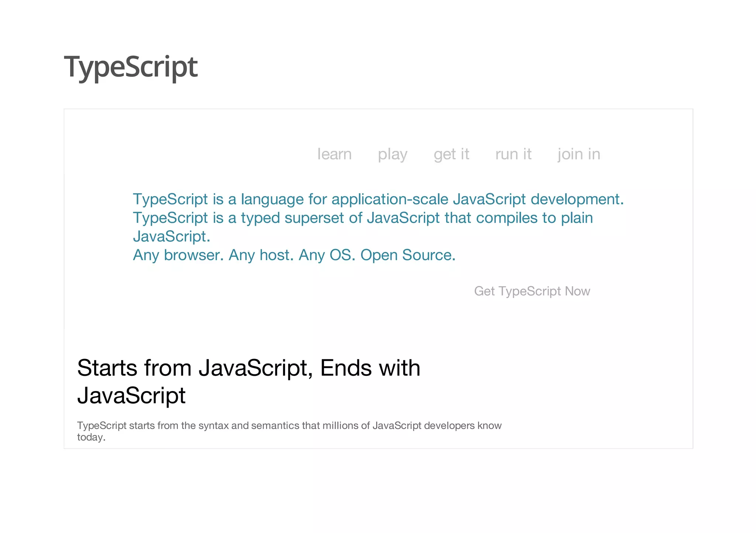Open the run it navigation link

[x=513, y=154]
